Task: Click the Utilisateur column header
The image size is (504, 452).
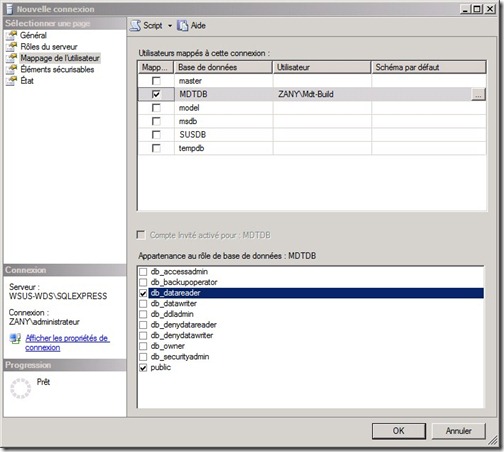Action: 322,67
